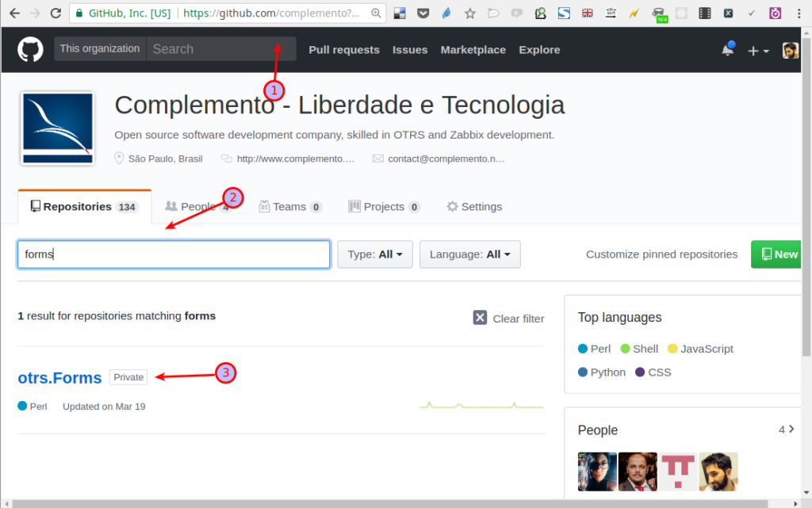The image size is (812, 508).
Task: Click the horizontal scrollbar at the bottom
Action: click(390, 504)
